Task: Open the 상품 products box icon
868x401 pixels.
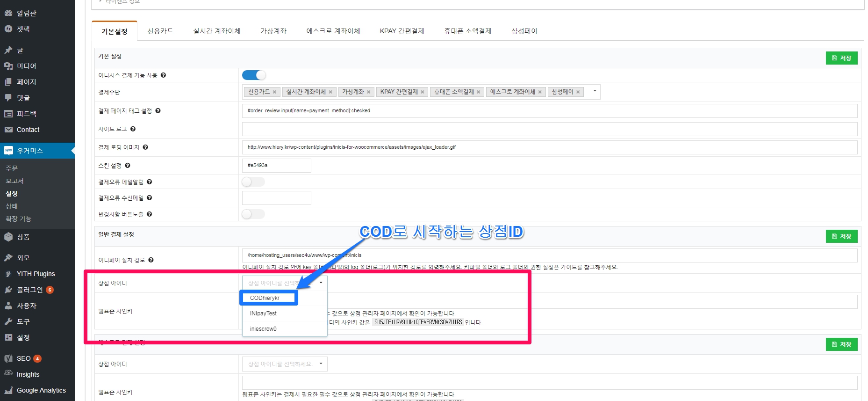Action: pos(8,237)
